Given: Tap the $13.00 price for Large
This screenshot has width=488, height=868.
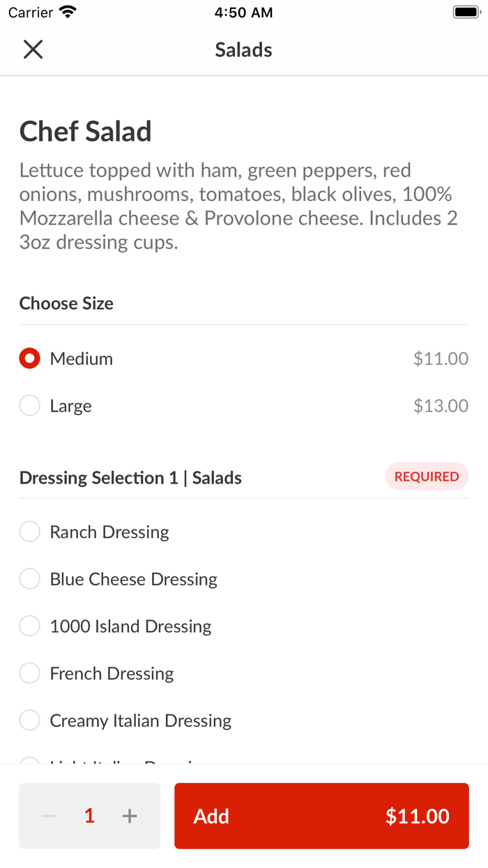Looking at the screenshot, I should (x=441, y=405).
